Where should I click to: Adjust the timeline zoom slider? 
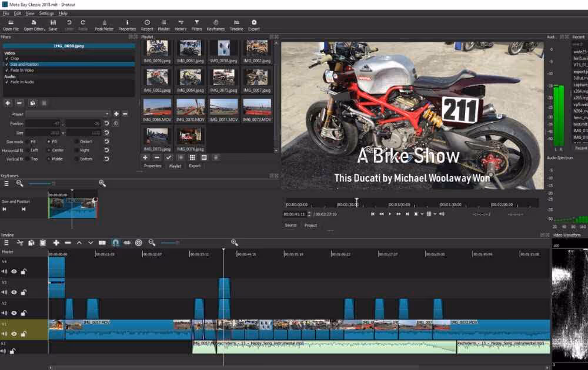pos(176,243)
